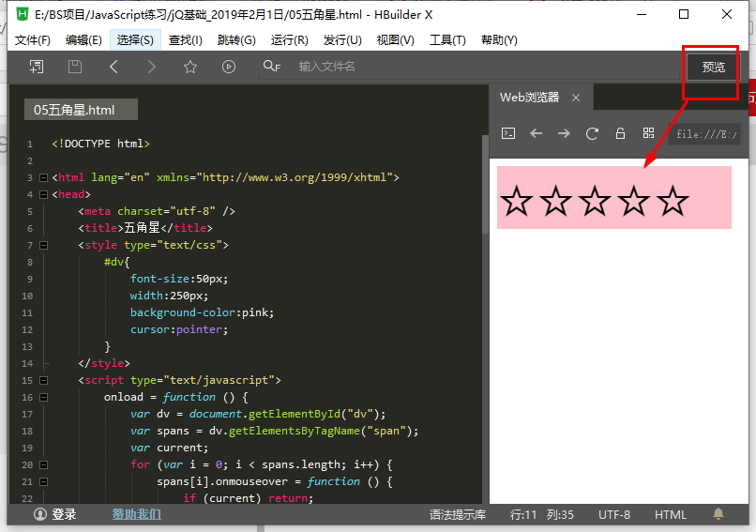Collapse the head tag on line 4
The height and width of the screenshot is (532, 756).
tap(43, 194)
